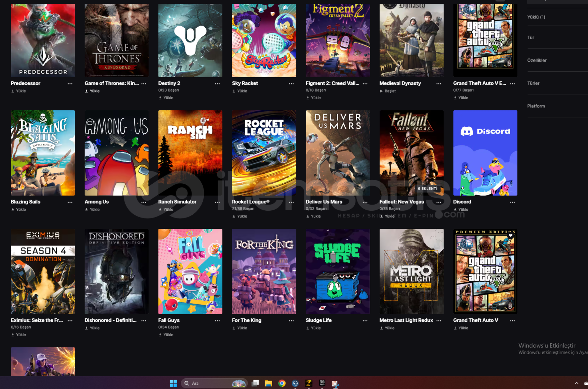Viewport: 588px width, 389px height.
Task: Click Epic Games Launcher icon in taskbar
Action: pyautogui.click(x=322, y=383)
